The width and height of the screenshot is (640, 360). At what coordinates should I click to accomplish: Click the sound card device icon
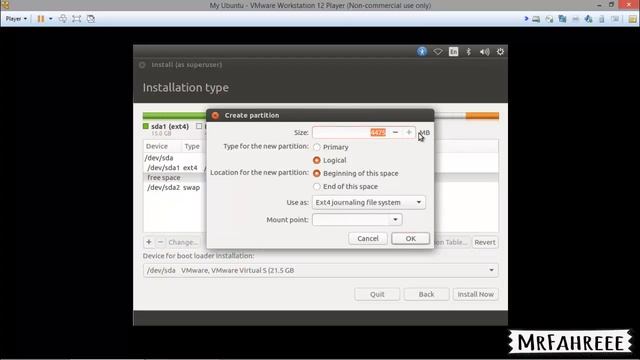click(588, 19)
